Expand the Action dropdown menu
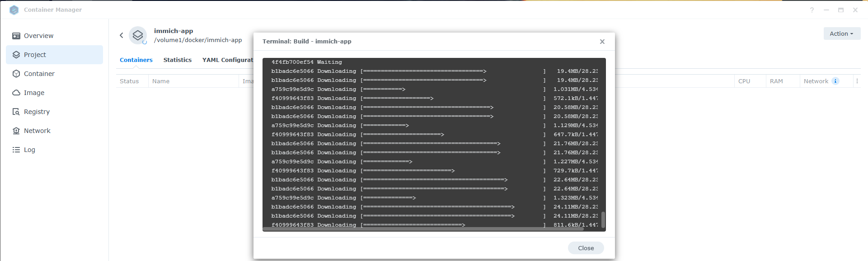 click(x=841, y=33)
